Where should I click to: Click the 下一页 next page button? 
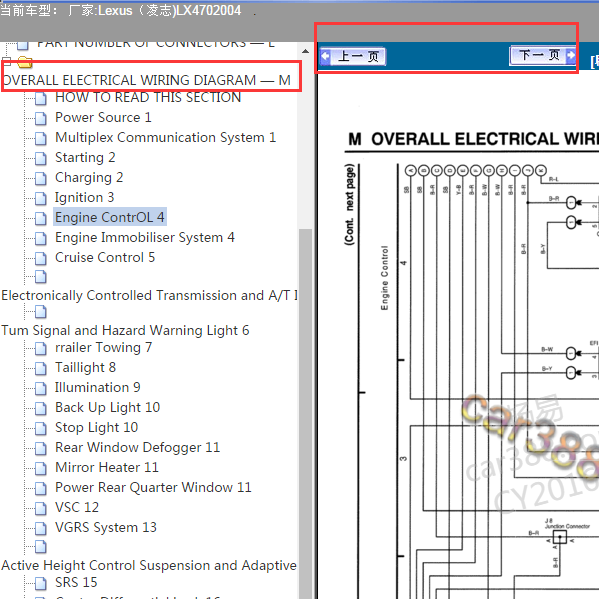(543, 56)
